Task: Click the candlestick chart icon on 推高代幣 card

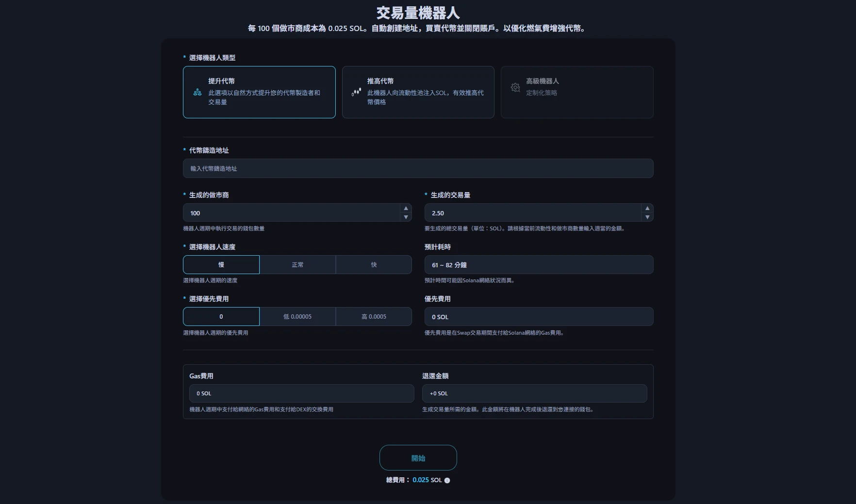Action: 356,92
